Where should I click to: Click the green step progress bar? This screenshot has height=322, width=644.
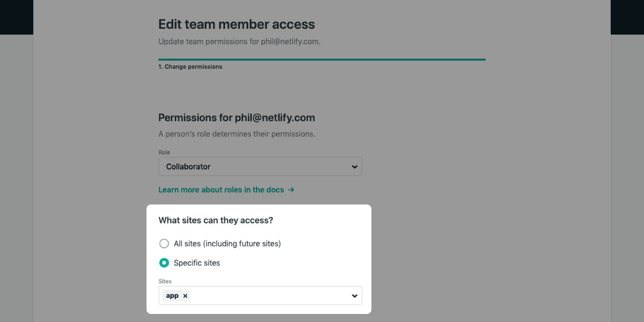coord(322,60)
